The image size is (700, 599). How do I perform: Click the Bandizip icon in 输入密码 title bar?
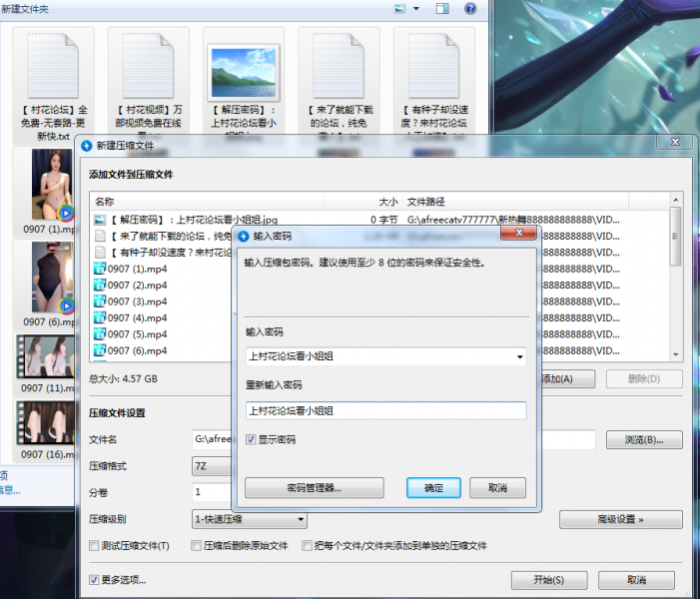(243, 236)
